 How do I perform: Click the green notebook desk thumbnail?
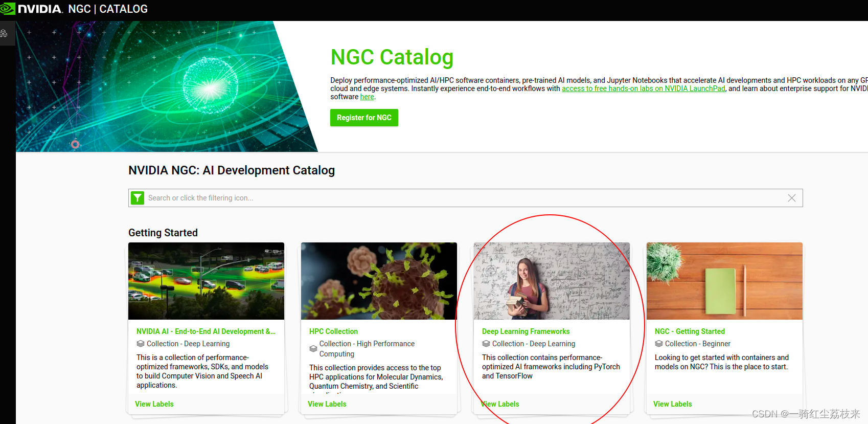point(724,281)
